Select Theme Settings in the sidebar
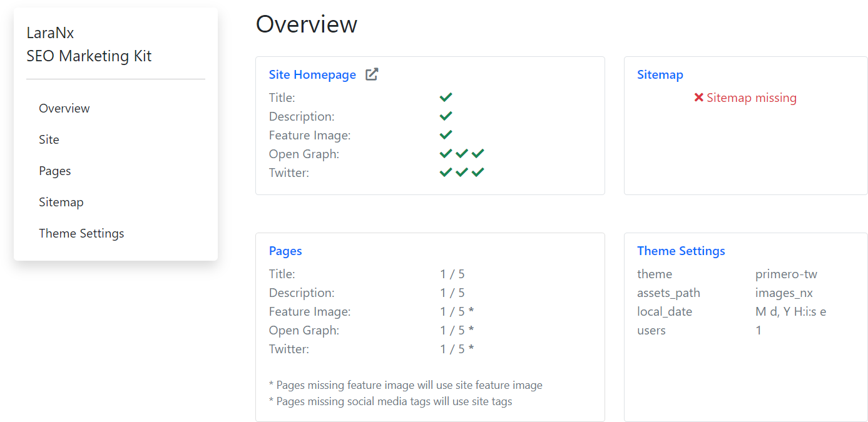This screenshot has width=868, height=422. pos(81,233)
